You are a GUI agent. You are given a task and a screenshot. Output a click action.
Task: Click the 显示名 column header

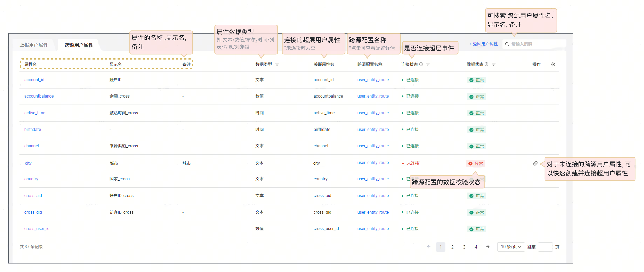click(x=115, y=65)
